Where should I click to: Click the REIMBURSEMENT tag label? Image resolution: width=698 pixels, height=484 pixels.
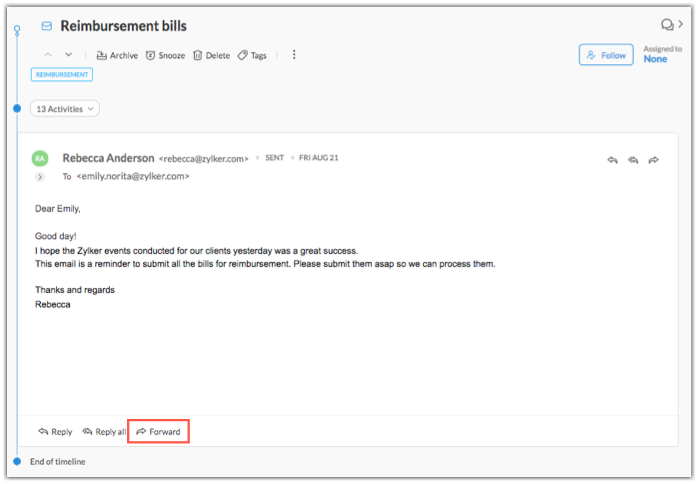click(x=62, y=74)
